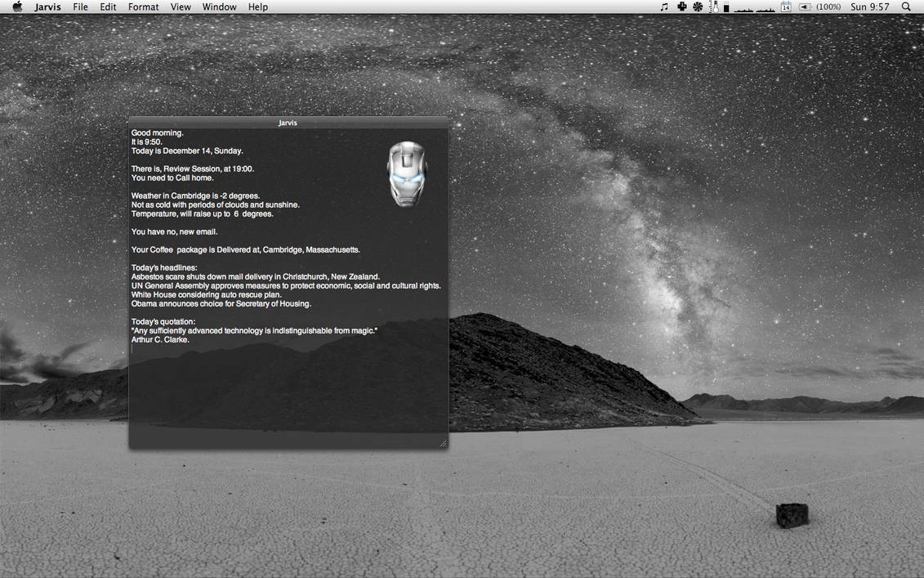Open the Jarvis application menu
Screen dimensions: 924x578
pyautogui.click(x=48, y=7)
